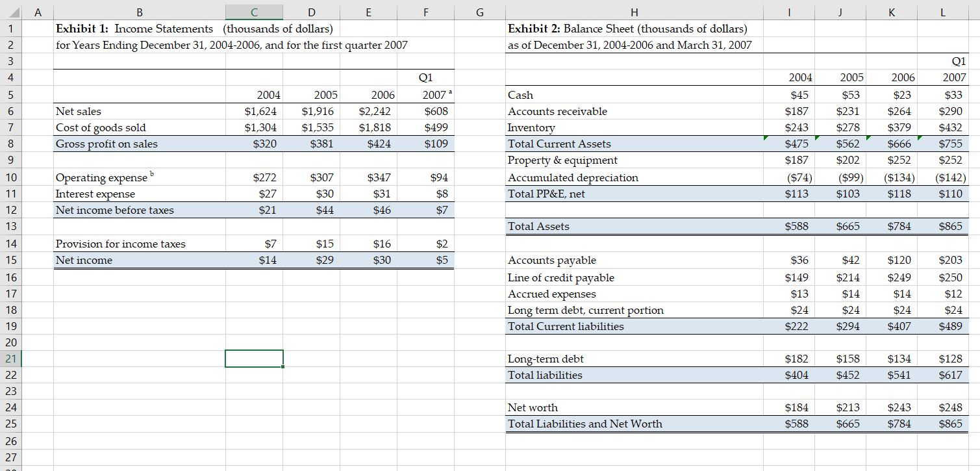Select row 13 header
Viewport: 980px width, 471px height.
(12, 227)
